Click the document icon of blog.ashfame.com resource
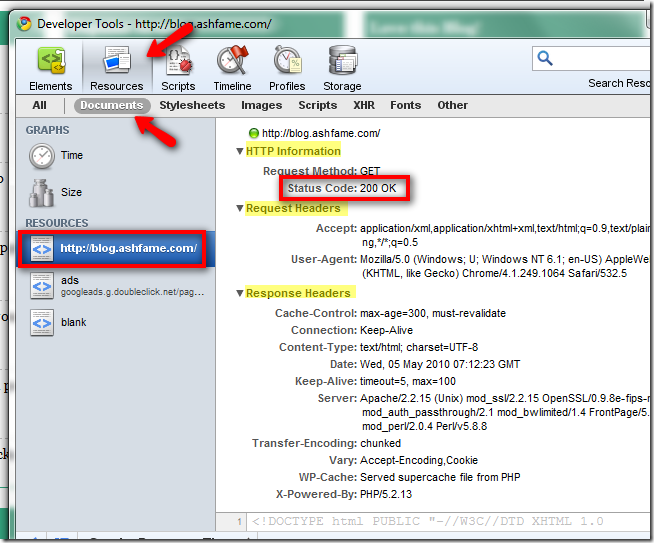654x543 pixels. [x=42, y=249]
